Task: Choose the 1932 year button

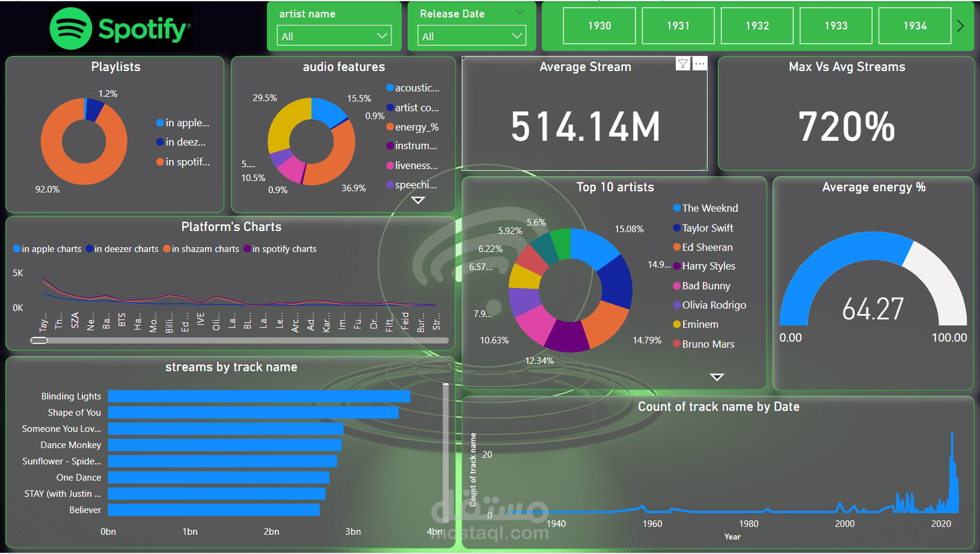Action: [x=757, y=26]
